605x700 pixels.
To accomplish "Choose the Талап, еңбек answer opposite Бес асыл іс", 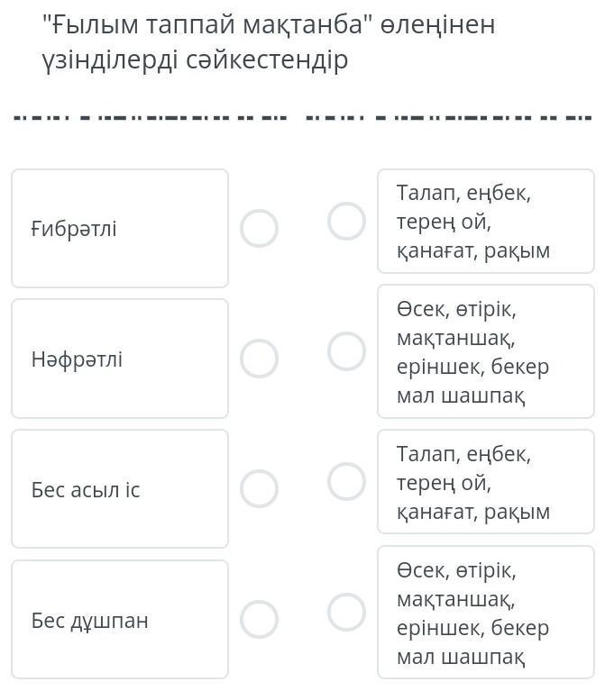I will (x=485, y=482).
